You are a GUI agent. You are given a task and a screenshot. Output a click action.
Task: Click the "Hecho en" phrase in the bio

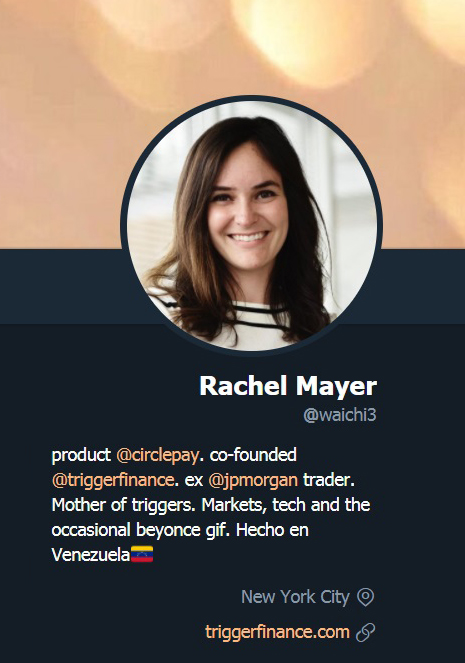tap(272, 530)
